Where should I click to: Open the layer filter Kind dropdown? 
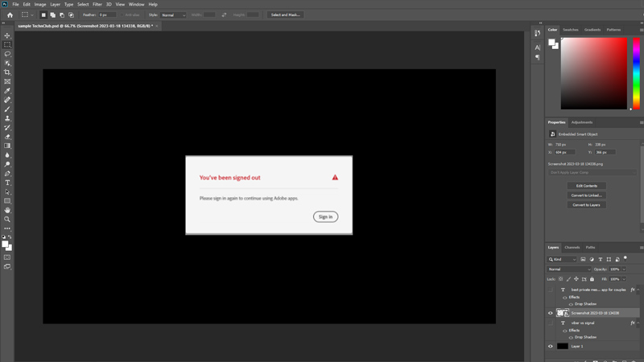click(x=562, y=259)
